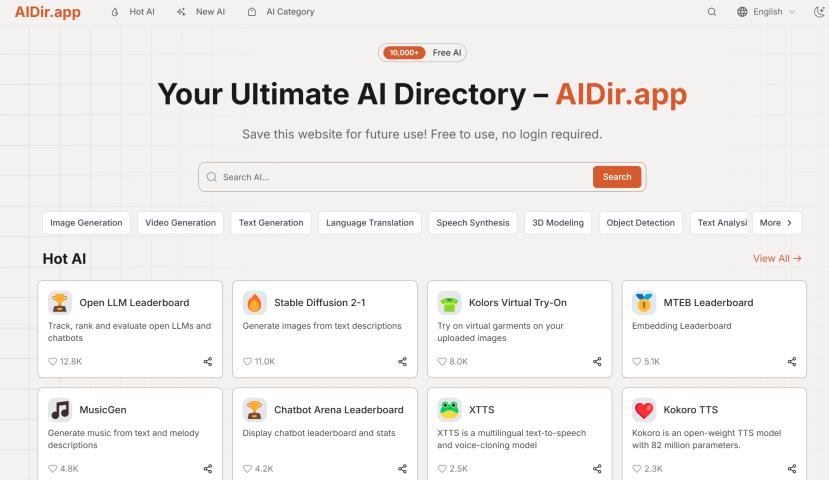Select the 3D Modeling category
This screenshot has height=480, width=829.
[x=558, y=223]
